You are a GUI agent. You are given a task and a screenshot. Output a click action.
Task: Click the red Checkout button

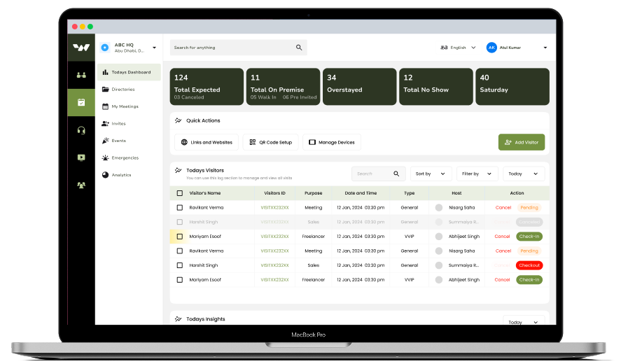529,265
